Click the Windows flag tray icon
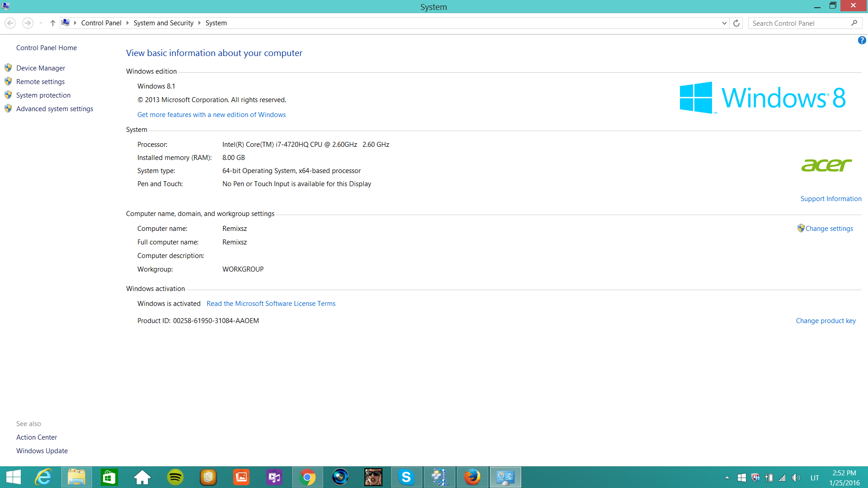 pos(741,478)
